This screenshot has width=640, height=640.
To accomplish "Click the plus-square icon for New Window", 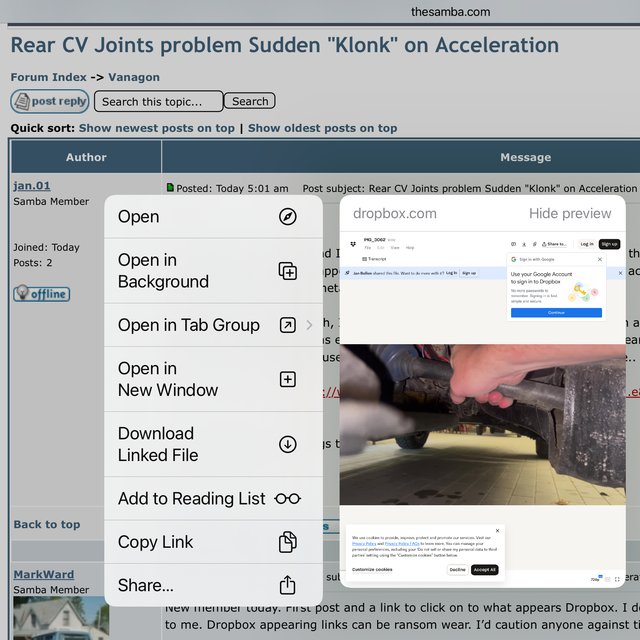I will point(287,379).
